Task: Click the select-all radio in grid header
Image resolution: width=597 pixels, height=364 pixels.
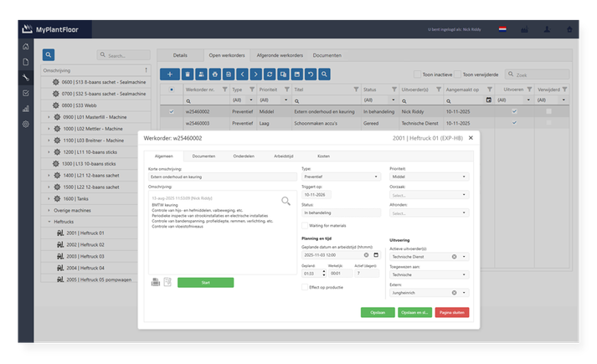Action: point(172,90)
